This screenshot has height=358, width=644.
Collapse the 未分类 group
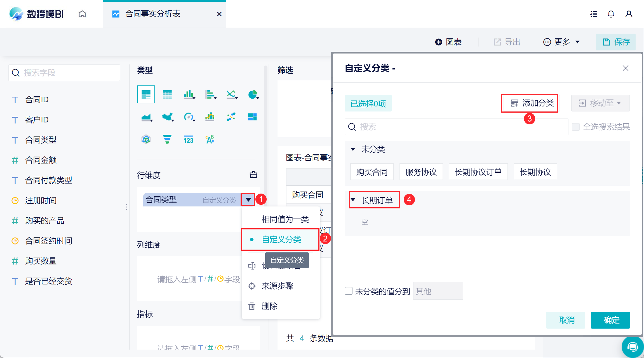(x=353, y=149)
